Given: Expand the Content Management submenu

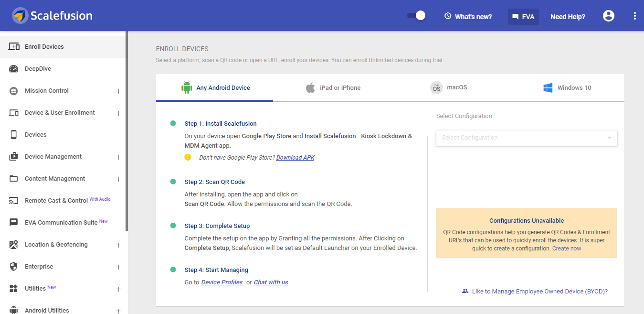Looking at the screenshot, I should coord(118,179).
